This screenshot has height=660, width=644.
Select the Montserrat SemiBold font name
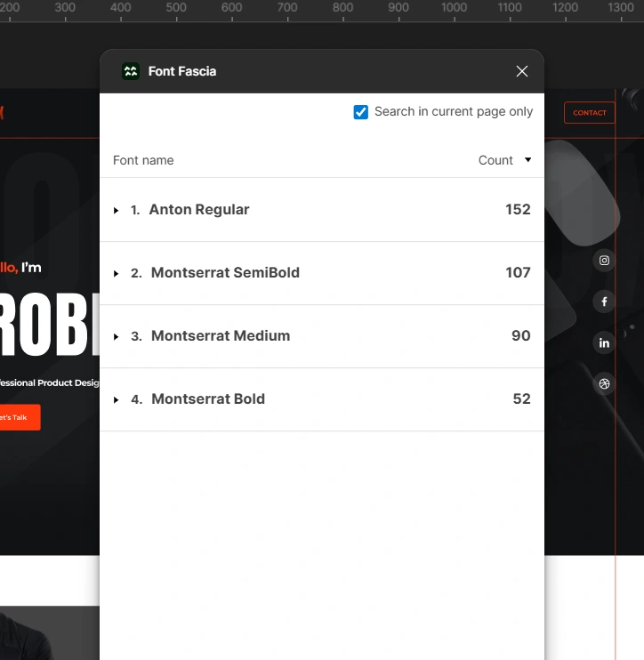225,272
